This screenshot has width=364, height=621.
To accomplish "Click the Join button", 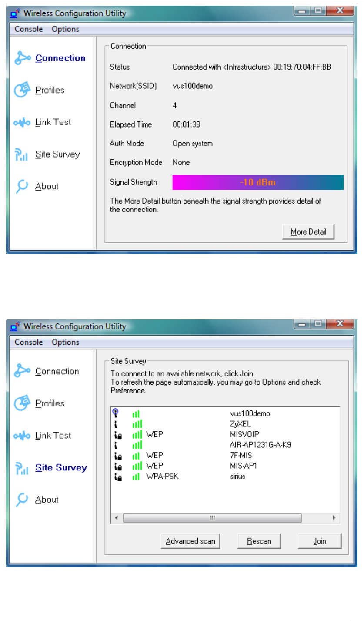I will coord(320,542).
